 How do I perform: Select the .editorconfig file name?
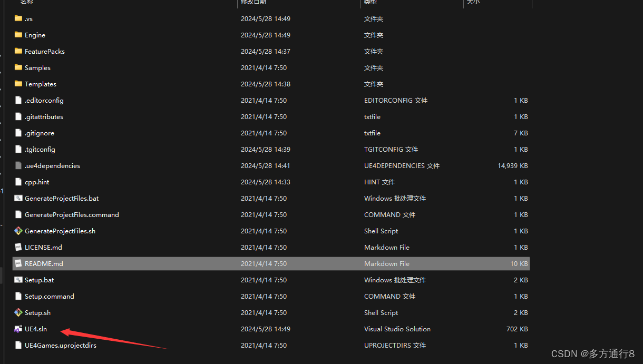(x=44, y=101)
